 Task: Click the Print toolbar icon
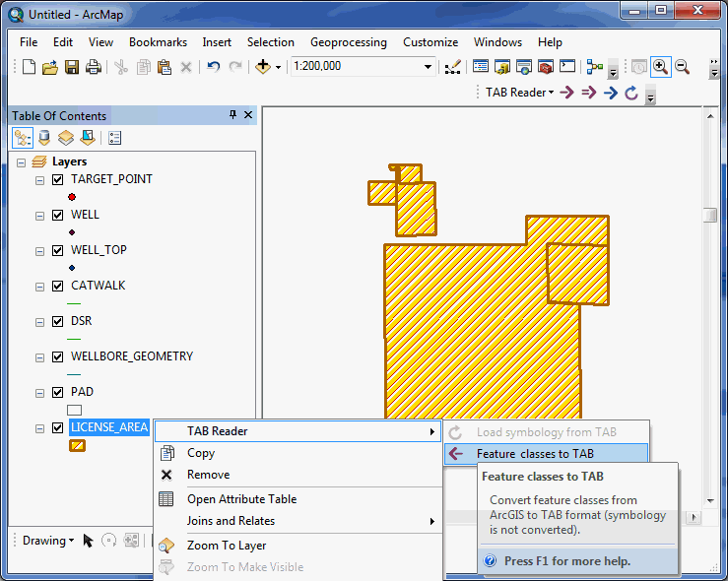click(x=94, y=67)
